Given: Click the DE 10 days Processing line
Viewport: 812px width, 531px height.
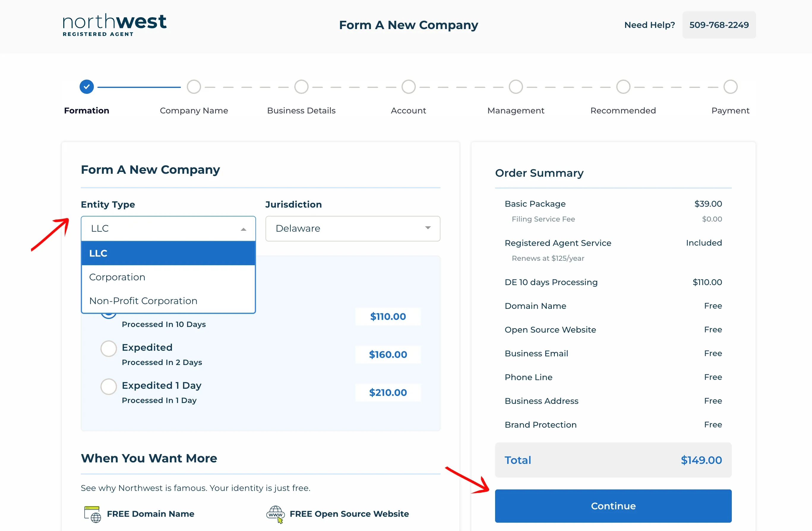Looking at the screenshot, I should [613, 282].
